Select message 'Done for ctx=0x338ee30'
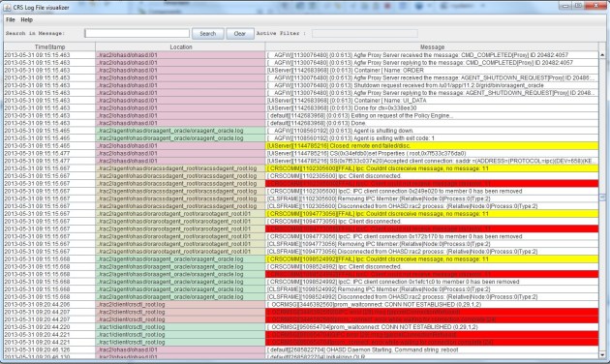Image resolution: width=610 pixels, height=364 pixels. pos(432,108)
